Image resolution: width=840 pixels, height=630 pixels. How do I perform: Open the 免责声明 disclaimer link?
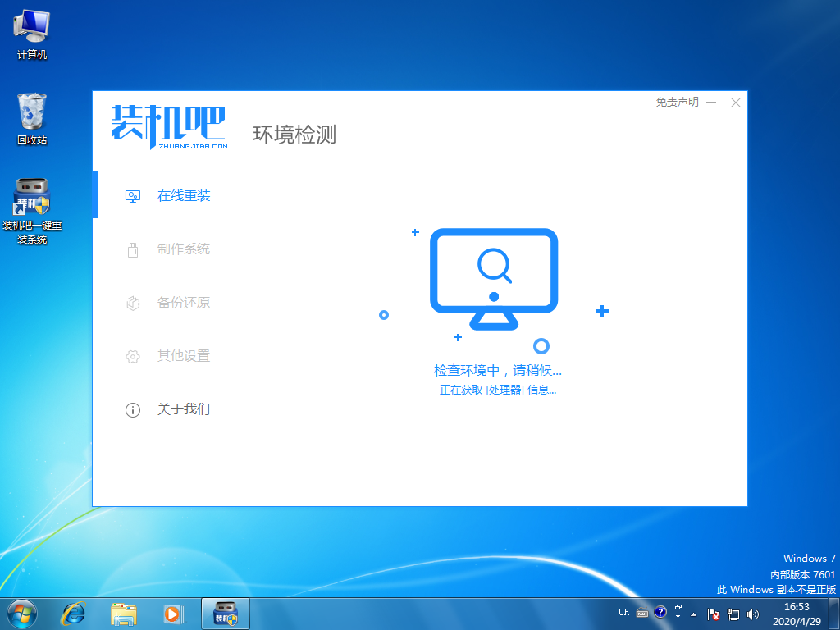tap(676, 102)
